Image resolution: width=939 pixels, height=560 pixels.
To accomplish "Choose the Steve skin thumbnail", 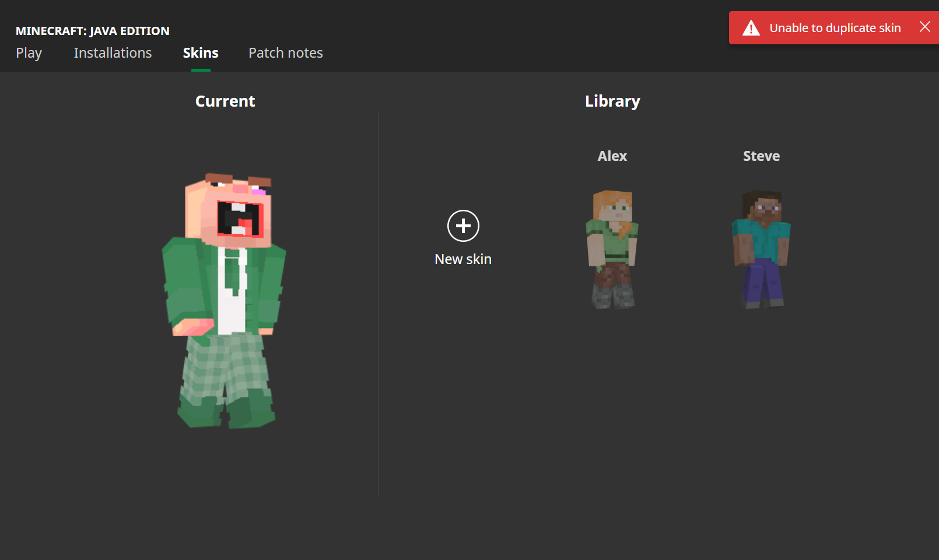I will coord(761,249).
